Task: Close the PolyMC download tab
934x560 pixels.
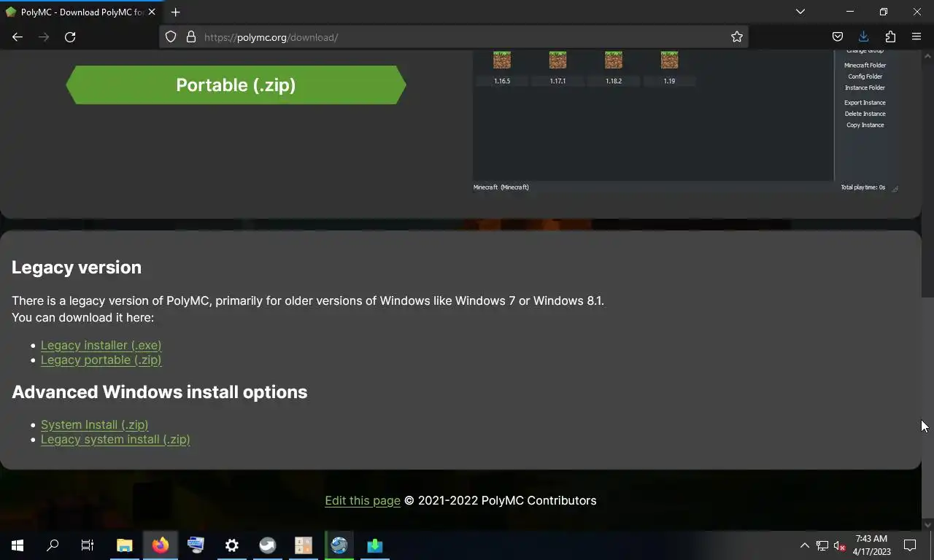Action: click(x=152, y=12)
